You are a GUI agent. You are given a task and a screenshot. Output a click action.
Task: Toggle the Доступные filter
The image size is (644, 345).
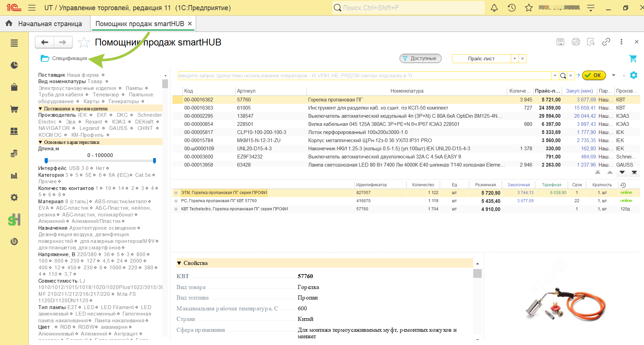pyautogui.click(x=420, y=58)
